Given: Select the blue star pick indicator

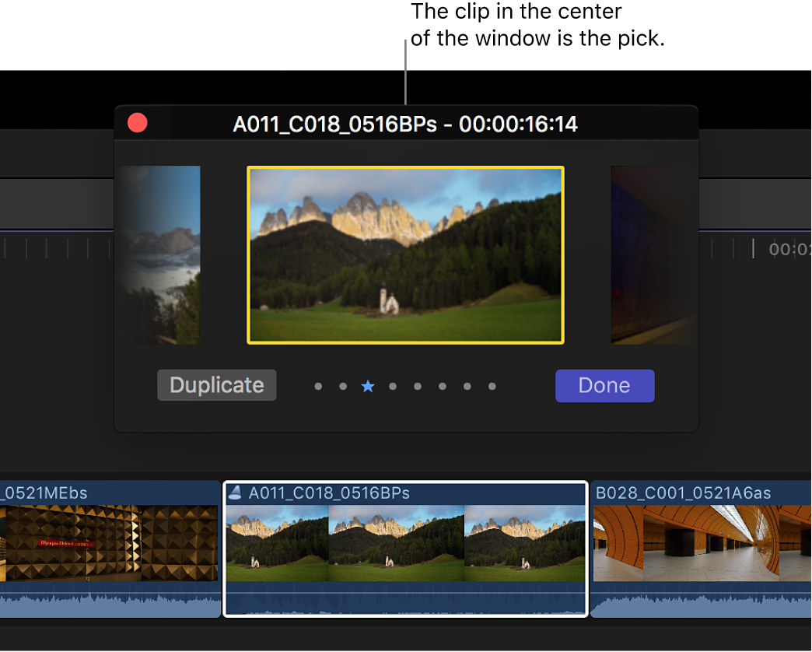Looking at the screenshot, I should [x=368, y=385].
